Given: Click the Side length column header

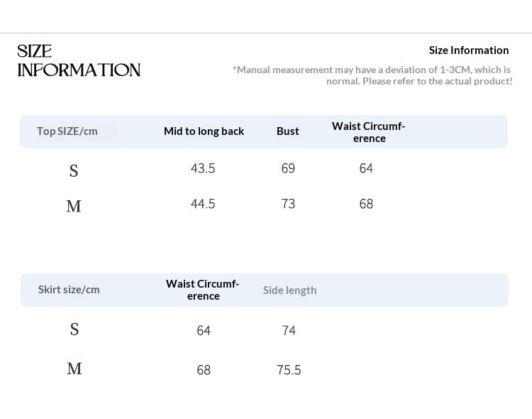Looking at the screenshot, I should 289,290.
